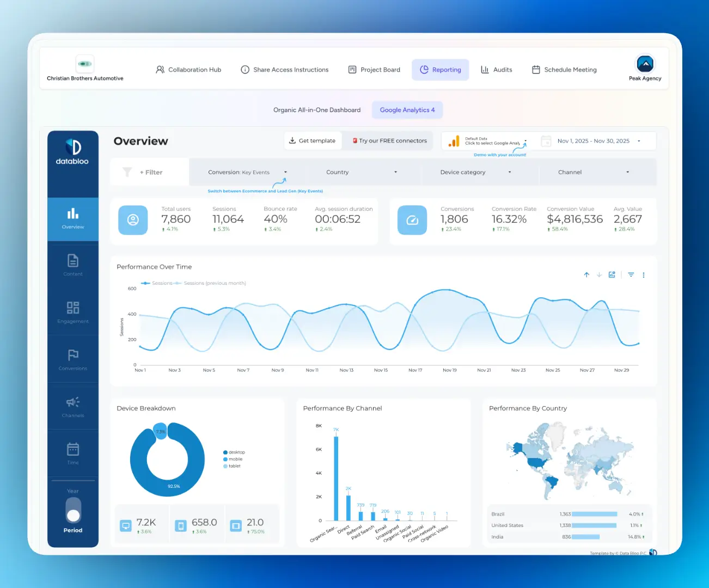Click the Get template button
The image size is (709, 588).
(312, 140)
